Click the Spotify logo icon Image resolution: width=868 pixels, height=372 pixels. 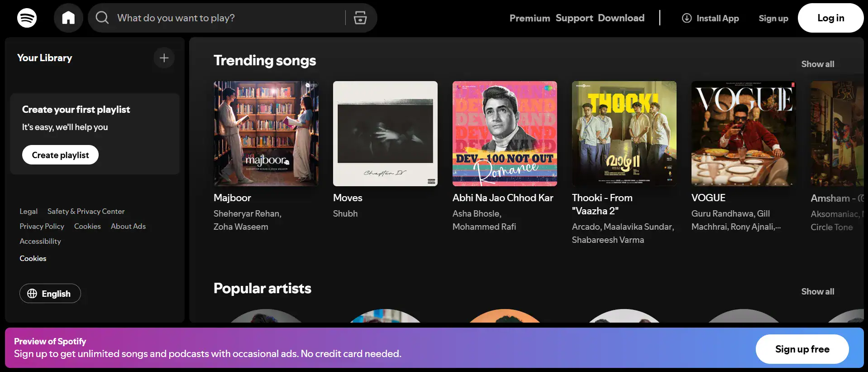(27, 18)
